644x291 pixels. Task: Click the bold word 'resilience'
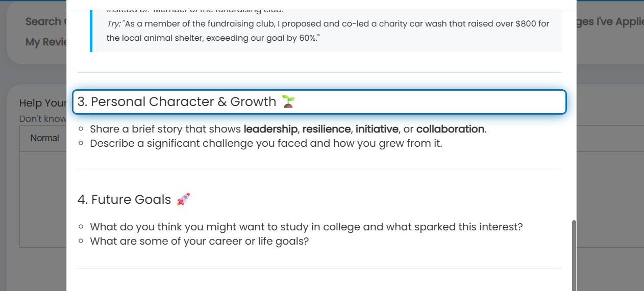[327, 129]
